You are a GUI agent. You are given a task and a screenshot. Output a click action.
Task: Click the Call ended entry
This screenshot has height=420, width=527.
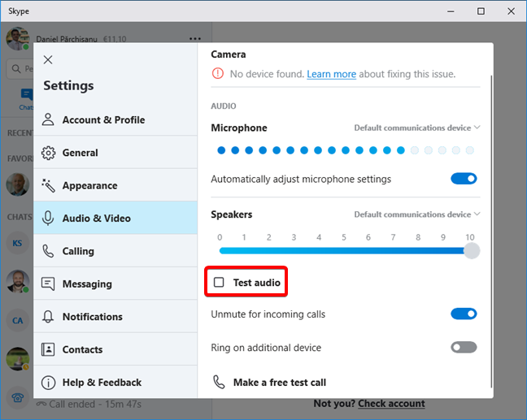coord(89,405)
